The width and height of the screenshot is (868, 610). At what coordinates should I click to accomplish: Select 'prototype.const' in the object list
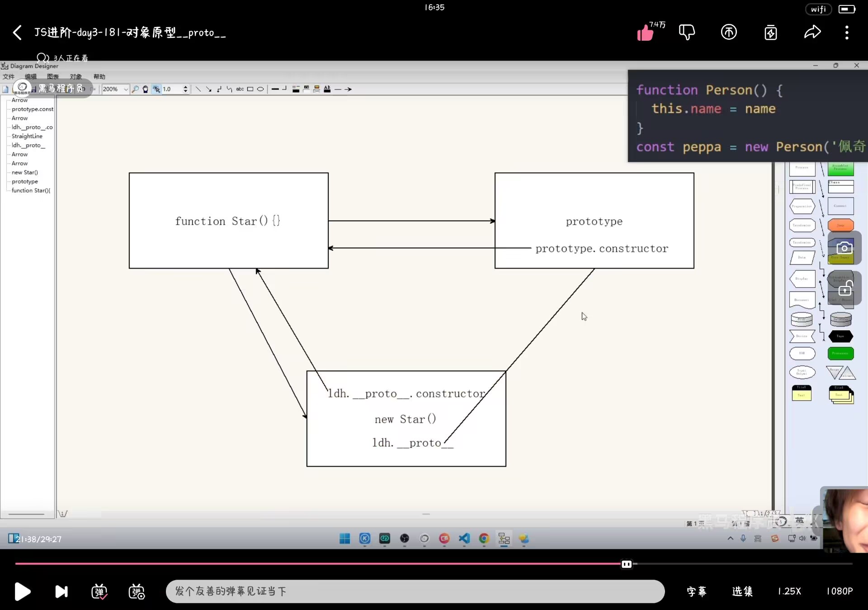33,109
